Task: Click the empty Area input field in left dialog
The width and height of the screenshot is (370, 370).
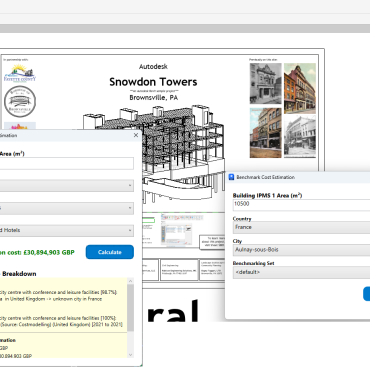Action: click(67, 163)
